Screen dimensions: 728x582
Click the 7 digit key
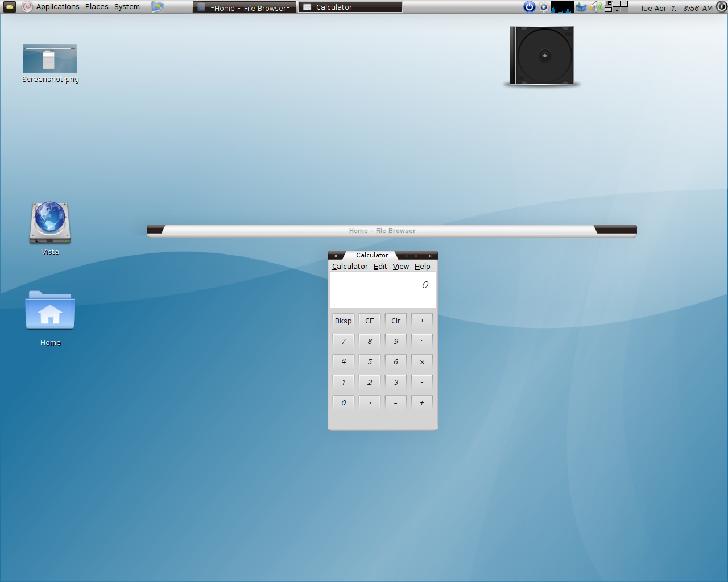click(344, 342)
